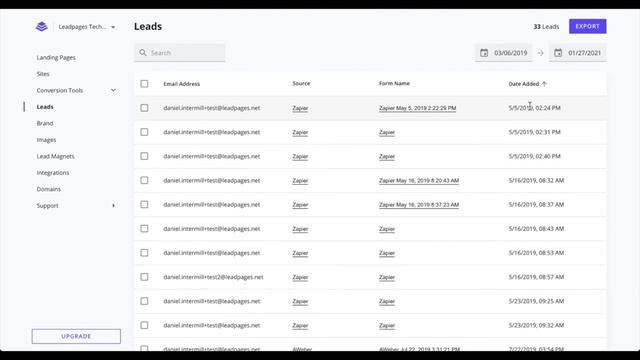
Task: Click the Date Added sort arrow
Action: click(544, 84)
